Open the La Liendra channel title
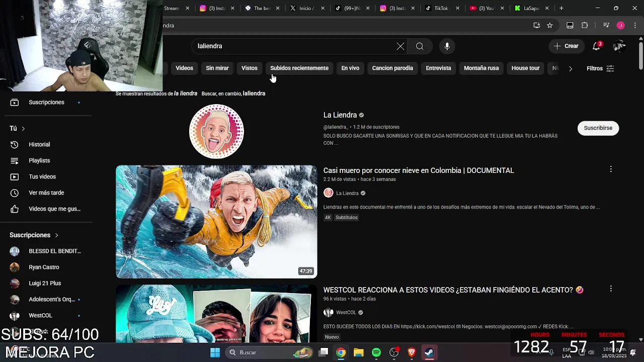The height and width of the screenshot is (362, 644). (340, 115)
